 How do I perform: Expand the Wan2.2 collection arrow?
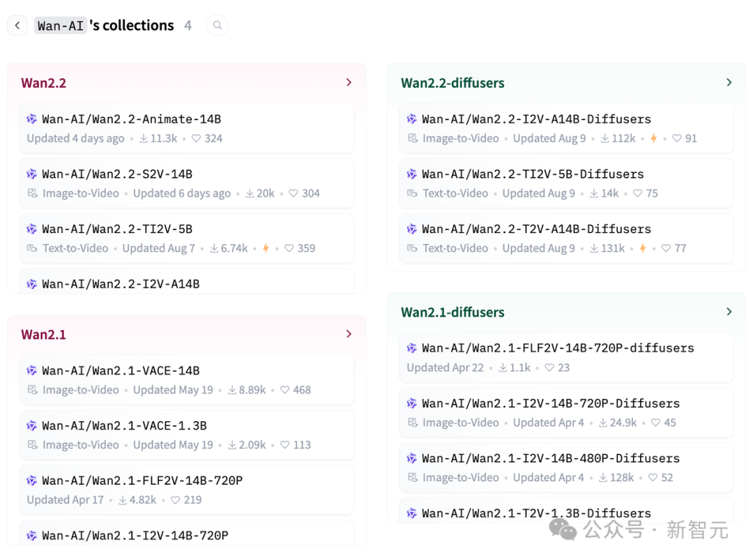pos(349,82)
